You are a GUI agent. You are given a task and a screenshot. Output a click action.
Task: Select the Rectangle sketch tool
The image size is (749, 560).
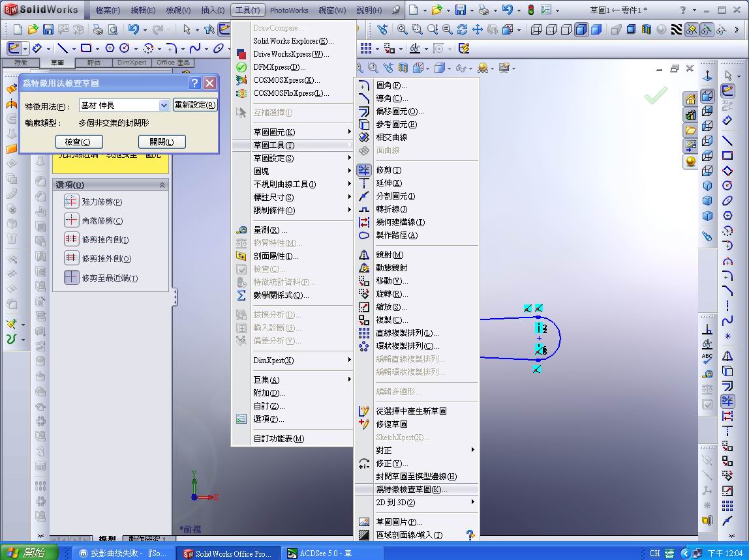(86, 48)
